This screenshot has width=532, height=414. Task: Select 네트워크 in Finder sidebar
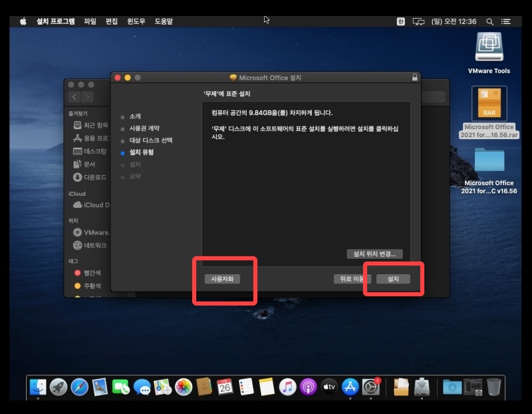tap(90, 245)
